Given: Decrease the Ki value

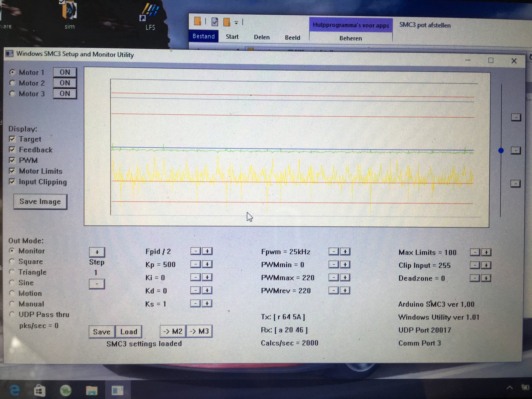Looking at the screenshot, I should (x=196, y=277).
